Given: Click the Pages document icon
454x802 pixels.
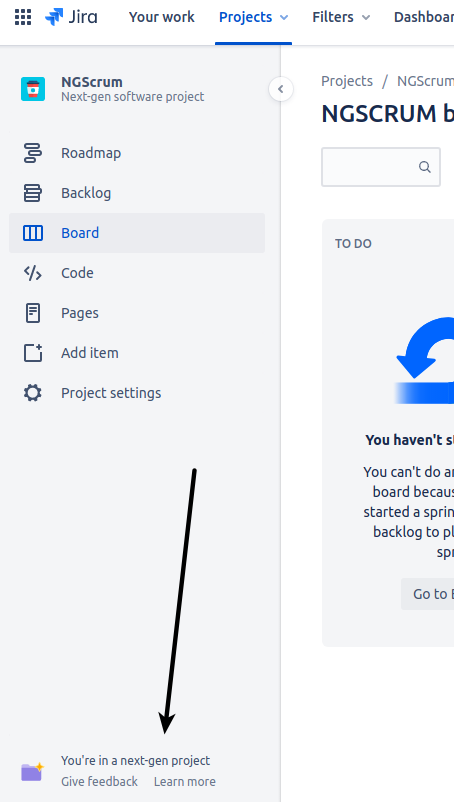Looking at the screenshot, I should [33, 313].
